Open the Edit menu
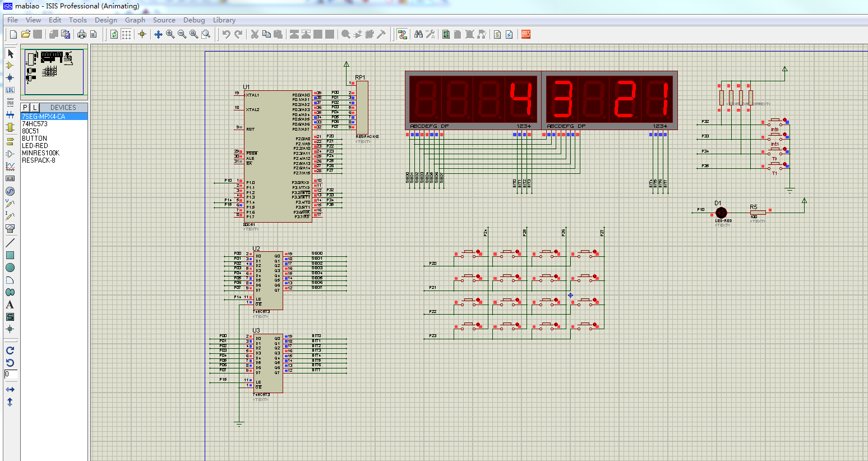Screen dimensions: 868x461 (55, 20)
